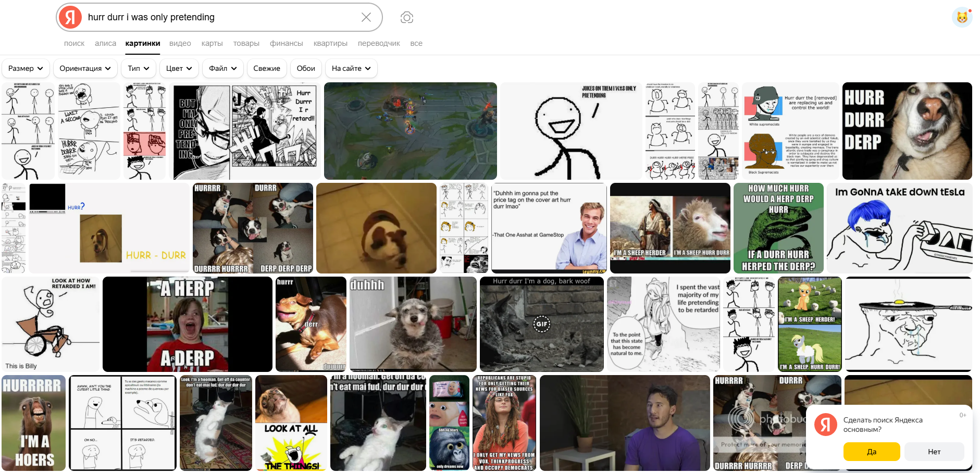Toggle the Обои filter

(306, 68)
